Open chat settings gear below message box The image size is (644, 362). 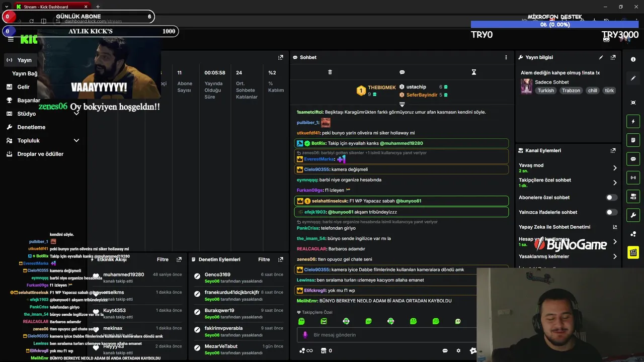click(x=458, y=350)
